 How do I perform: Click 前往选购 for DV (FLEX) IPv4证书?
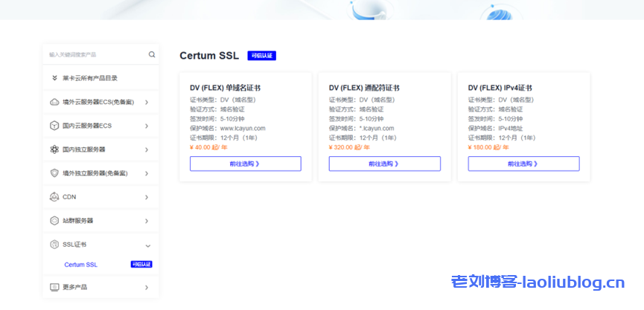pos(523,164)
